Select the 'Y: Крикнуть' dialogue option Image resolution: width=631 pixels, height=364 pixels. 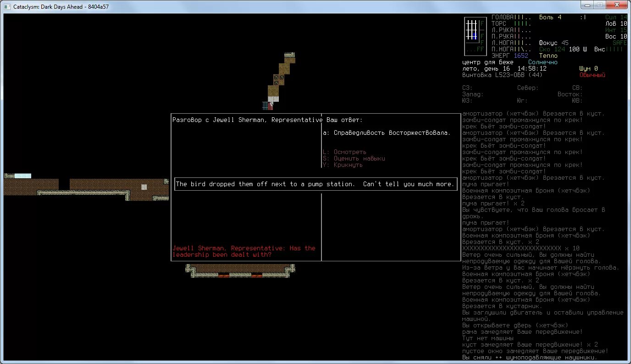point(343,165)
